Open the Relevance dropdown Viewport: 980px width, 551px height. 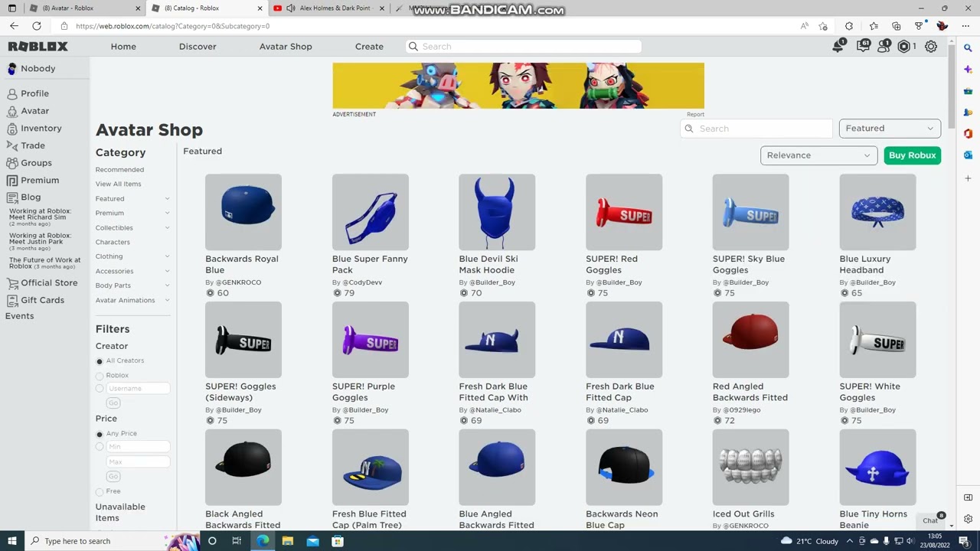[x=818, y=155]
